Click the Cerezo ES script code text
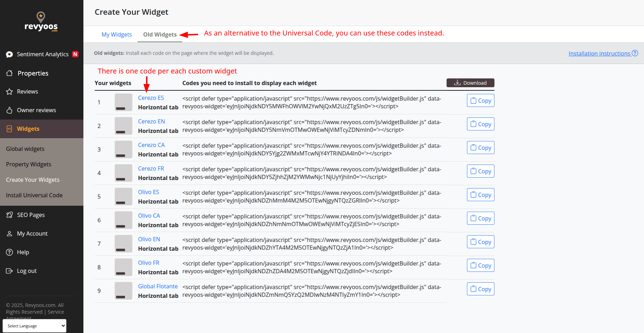The height and width of the screenshot is (333, 644). coord(312,103)
